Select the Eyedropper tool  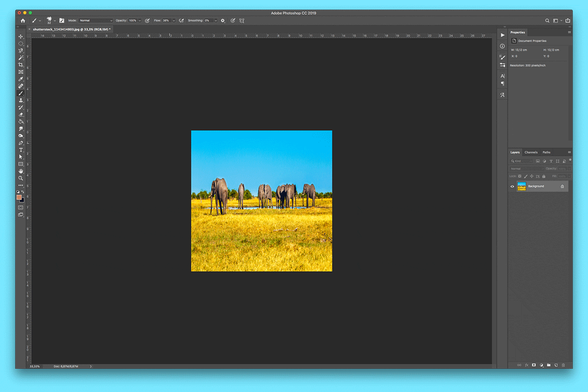click(21, 79)
